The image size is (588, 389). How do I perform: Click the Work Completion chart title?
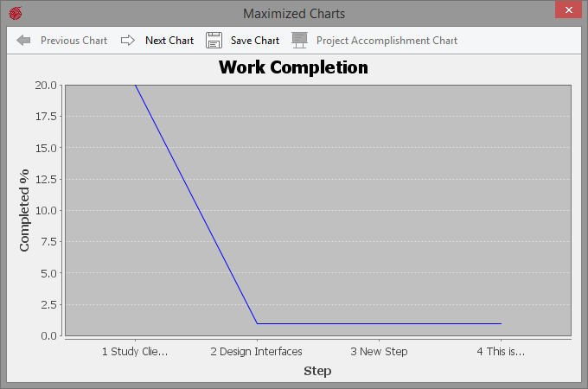293,67
